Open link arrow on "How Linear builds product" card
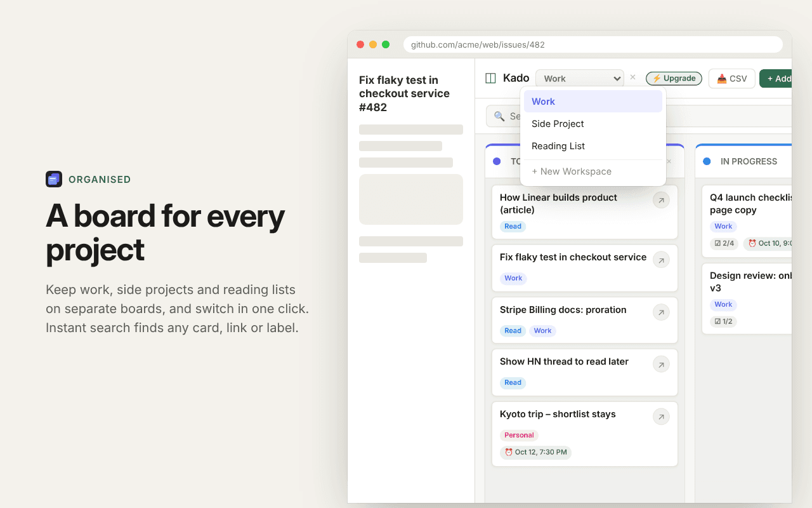This screenshot has height=508, width=812. coord(661,201)
